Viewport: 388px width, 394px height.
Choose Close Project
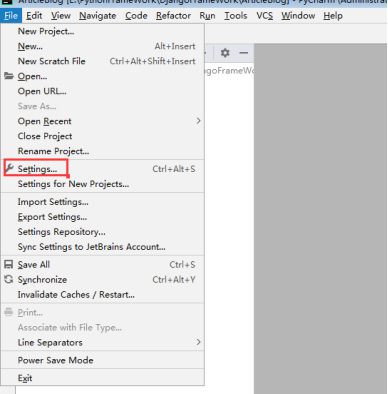[x=103, y=136]
